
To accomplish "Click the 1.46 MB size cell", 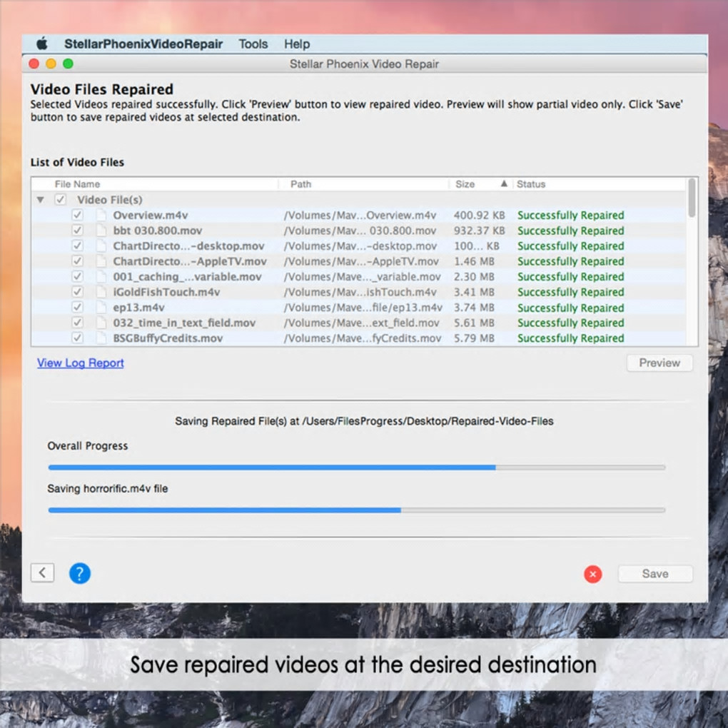I will [x=474, y=261].
